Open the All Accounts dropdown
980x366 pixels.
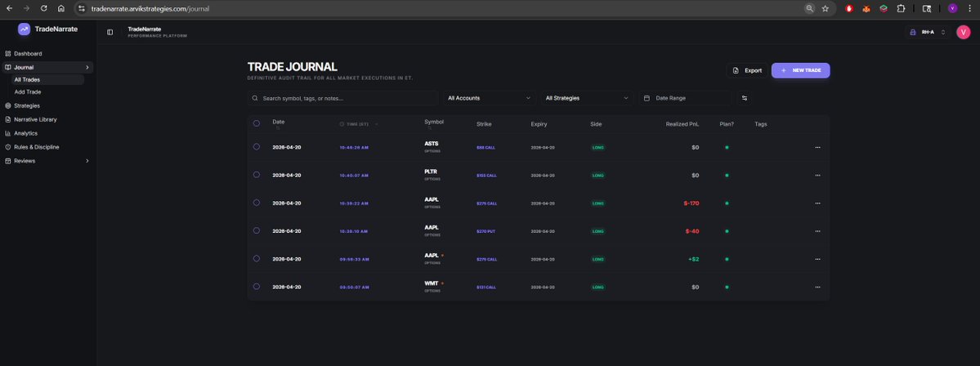[x=489, y=98]
